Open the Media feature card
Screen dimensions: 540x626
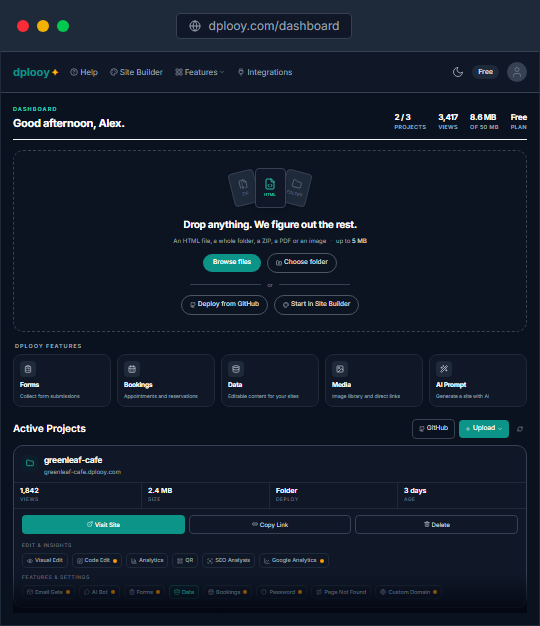pyautogui.click(x=374, y=380)
